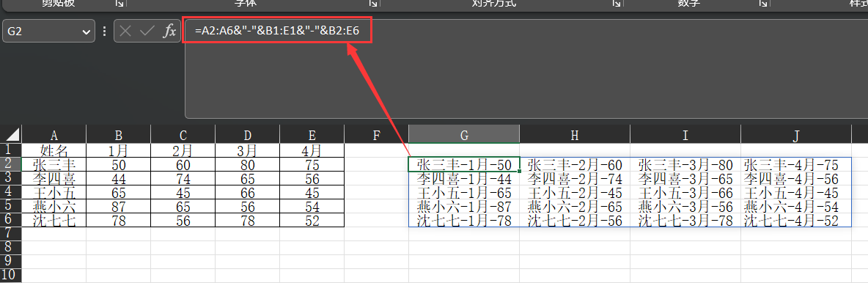Click cell B2 with value 50
Image resolution: width=868 pixels, height=283 pixels.
(119, 164)
